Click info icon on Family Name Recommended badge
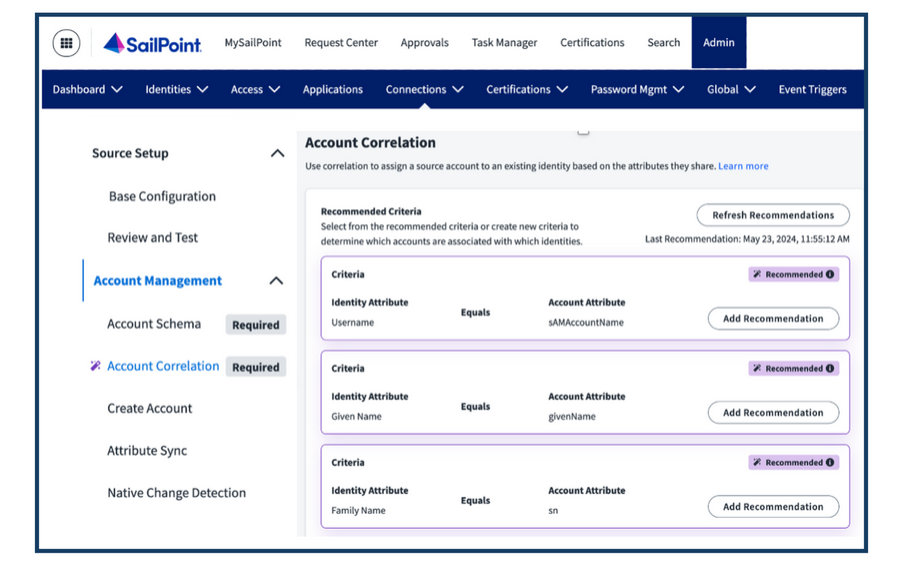The image size is (905, 567). pyautogui.click(x=830, y=462)
